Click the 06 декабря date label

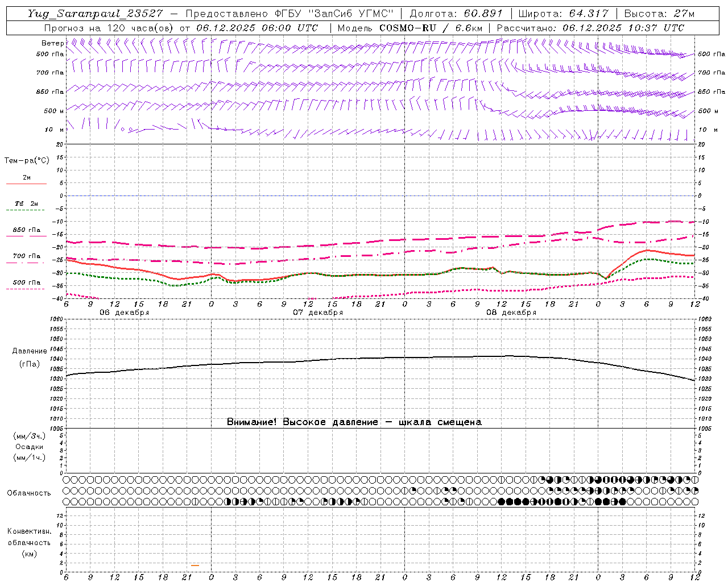[x=124, y=313]
